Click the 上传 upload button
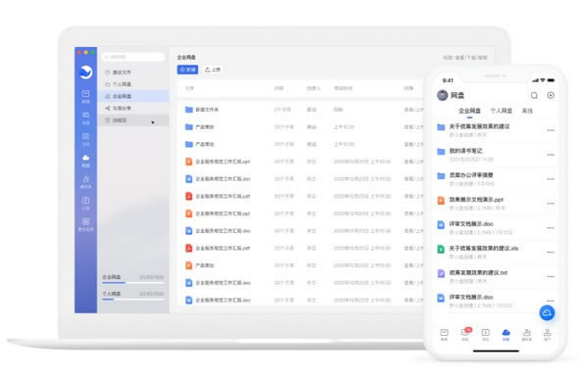 [x=213, y=70]
